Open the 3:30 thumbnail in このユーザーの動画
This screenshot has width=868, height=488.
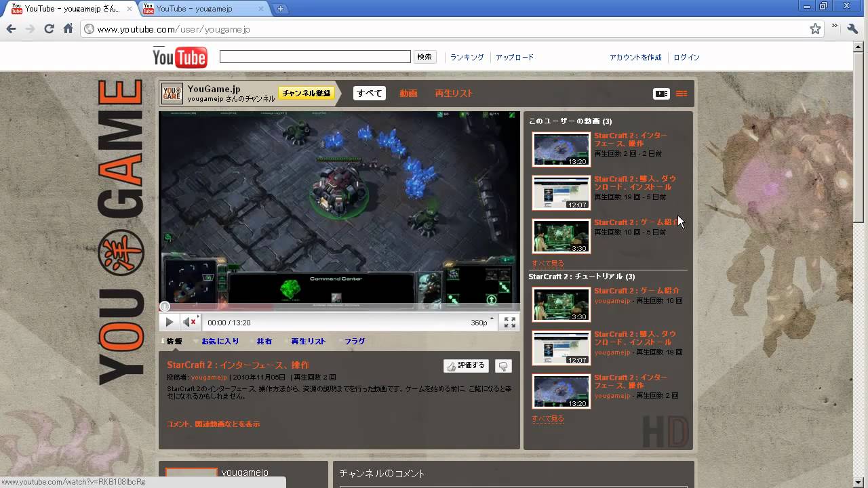[x=561, y=237]
